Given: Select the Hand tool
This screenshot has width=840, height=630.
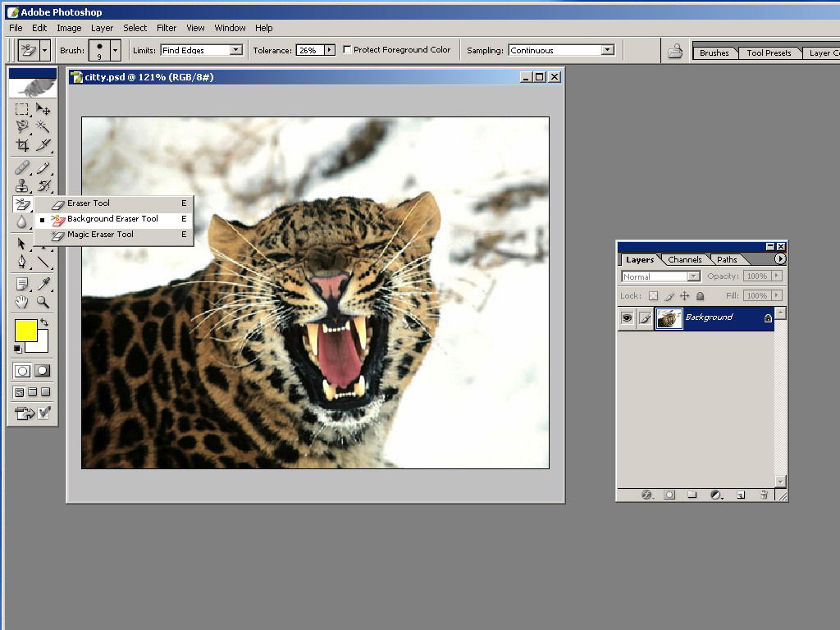Looking at the screenshot, I should click(x=22, y=302).
